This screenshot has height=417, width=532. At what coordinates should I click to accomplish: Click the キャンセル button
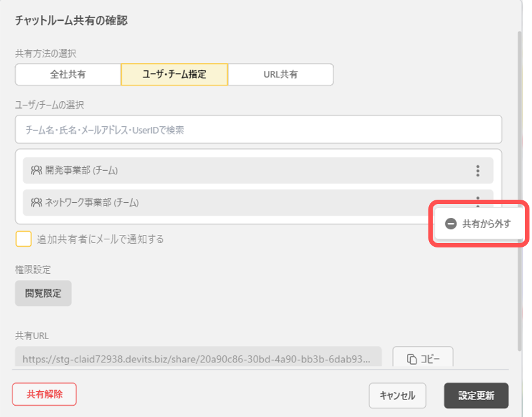pos(397,396)
